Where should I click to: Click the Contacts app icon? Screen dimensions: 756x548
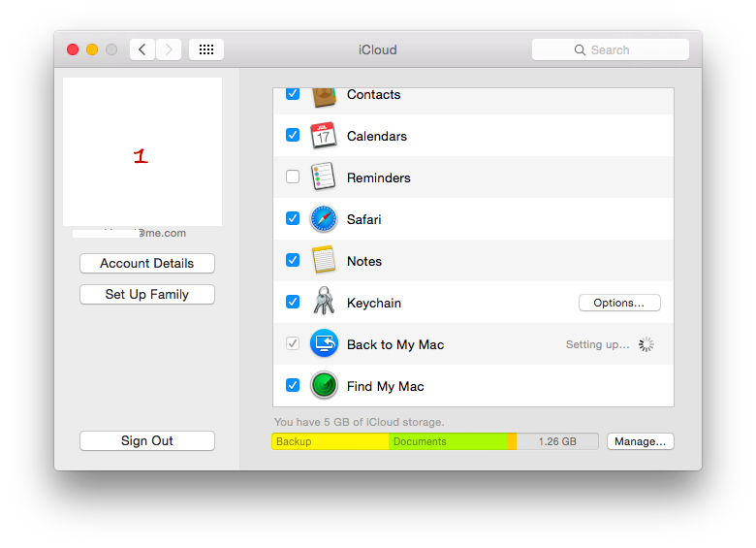[x=324, y=96]
